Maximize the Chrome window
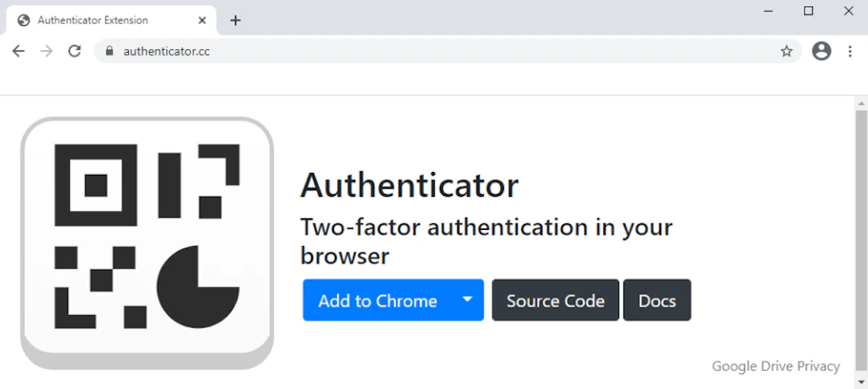The image size is (868, 389). pos(809,11)
